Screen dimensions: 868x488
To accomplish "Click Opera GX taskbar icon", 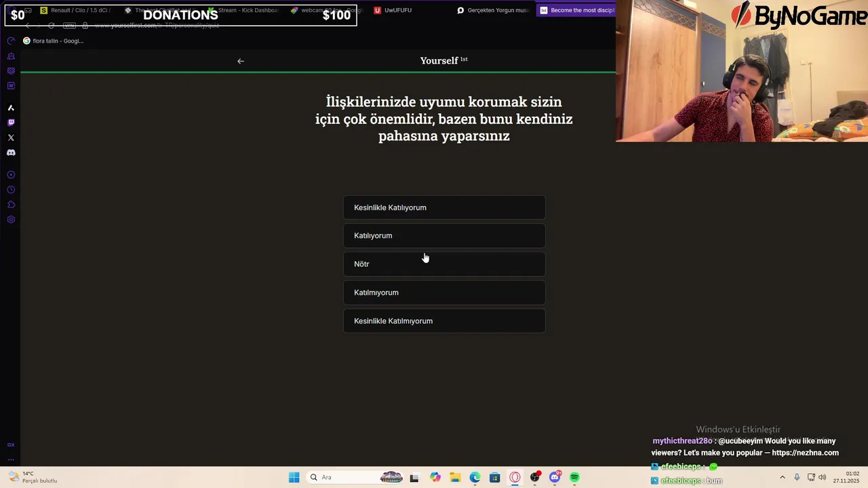I will 515,477.
